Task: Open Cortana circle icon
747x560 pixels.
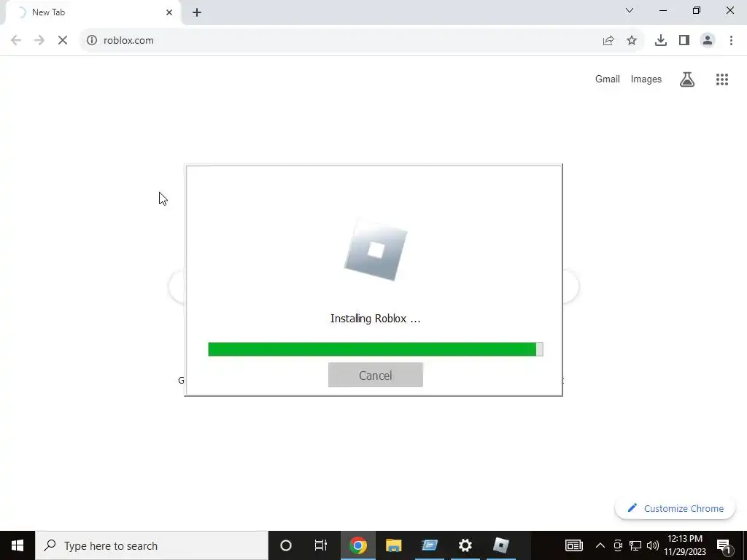Action: [x=286, y=545]
